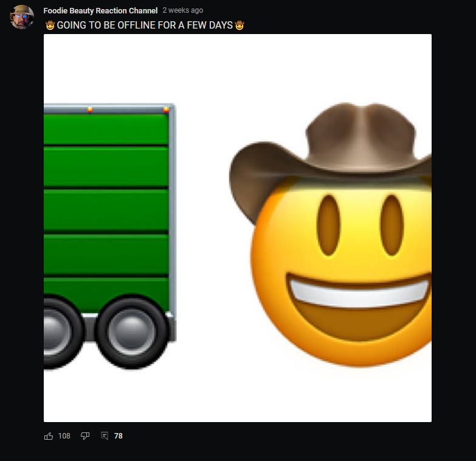Click the trailer's fully visible rear wheel

tap(131, 331)
